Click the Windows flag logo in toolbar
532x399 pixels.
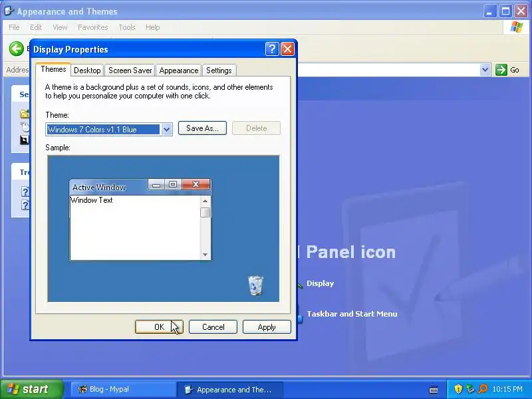517,27
